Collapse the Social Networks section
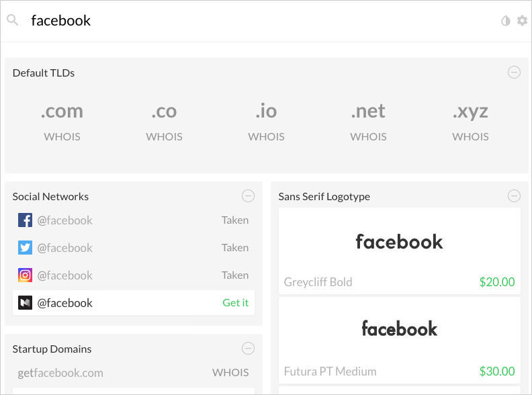Screen dimensions: 532x395 pos(248,196)
